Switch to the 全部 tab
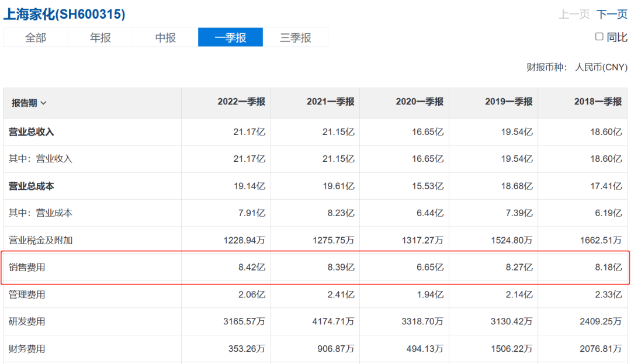631x364 pixels. point(36,37)
